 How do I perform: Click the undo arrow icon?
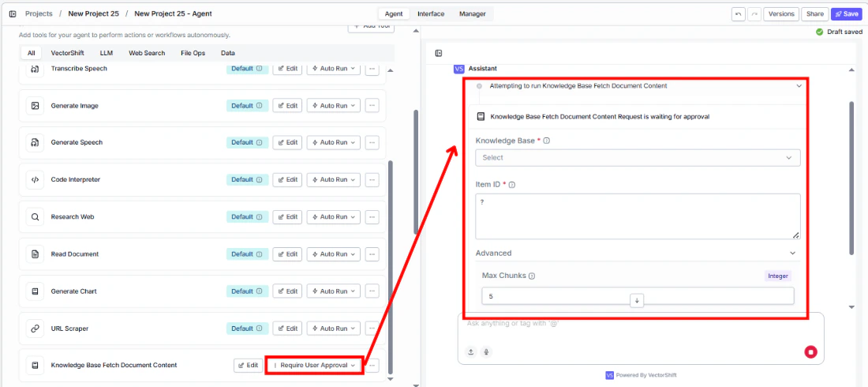pos(738,14)
